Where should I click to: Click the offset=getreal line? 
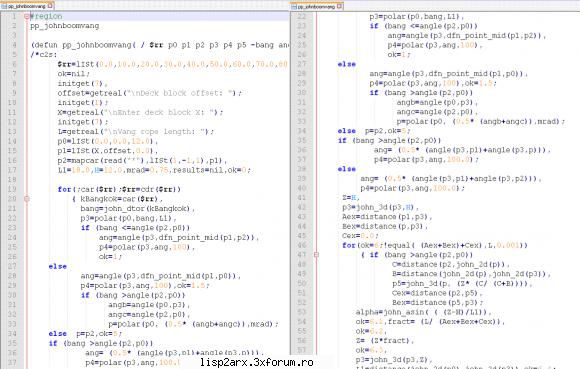(149, 93)
